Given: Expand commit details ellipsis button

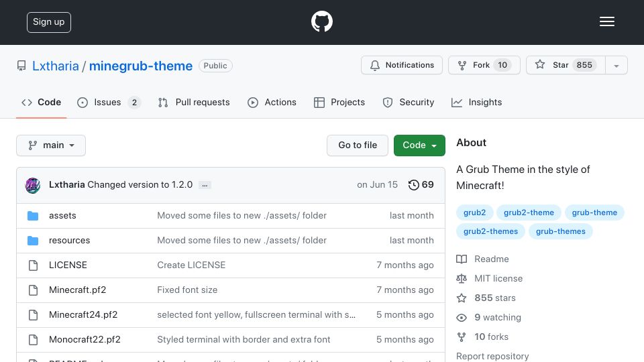Looking at the screenshot, I should point(205,185).
